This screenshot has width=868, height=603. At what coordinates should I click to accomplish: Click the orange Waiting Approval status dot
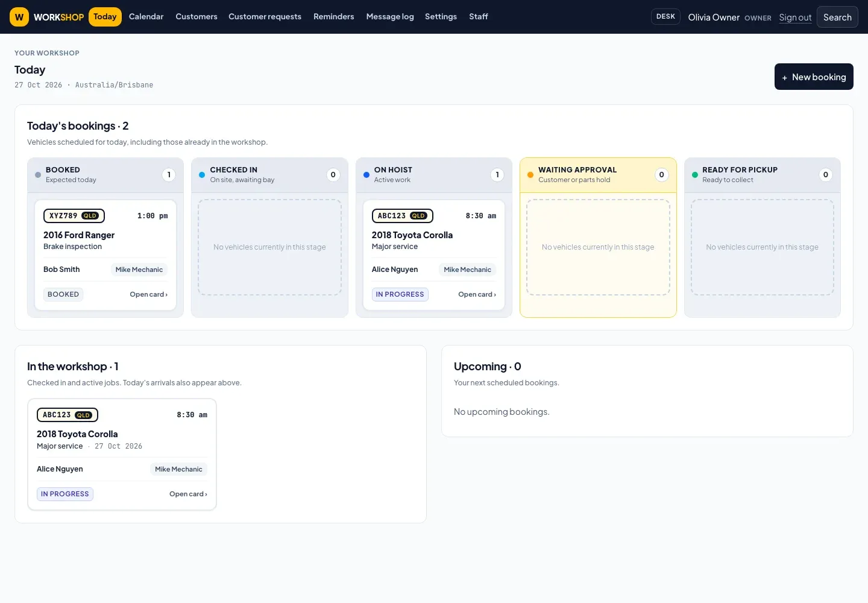tap(530, 175)
